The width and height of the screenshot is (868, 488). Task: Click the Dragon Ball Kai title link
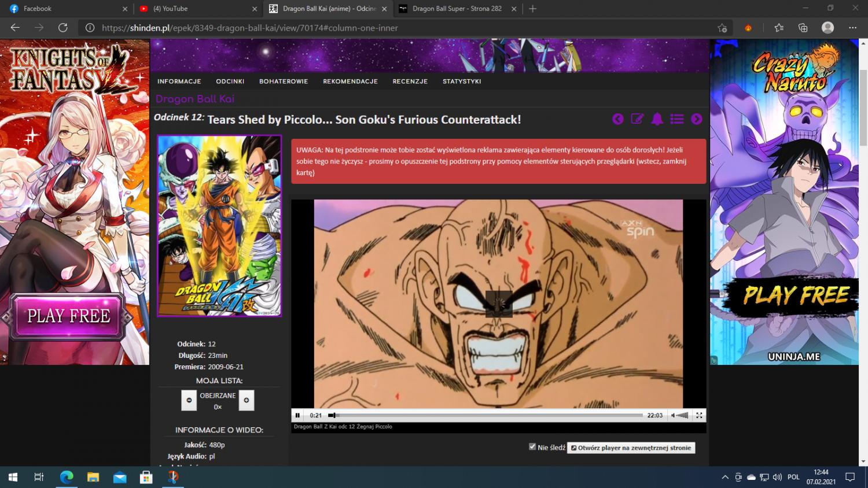coord(195,99)
